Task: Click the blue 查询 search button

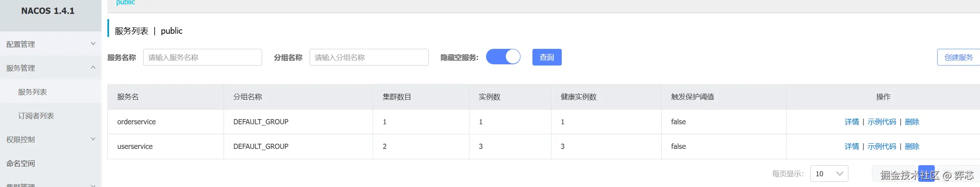Action: point(547,57)
